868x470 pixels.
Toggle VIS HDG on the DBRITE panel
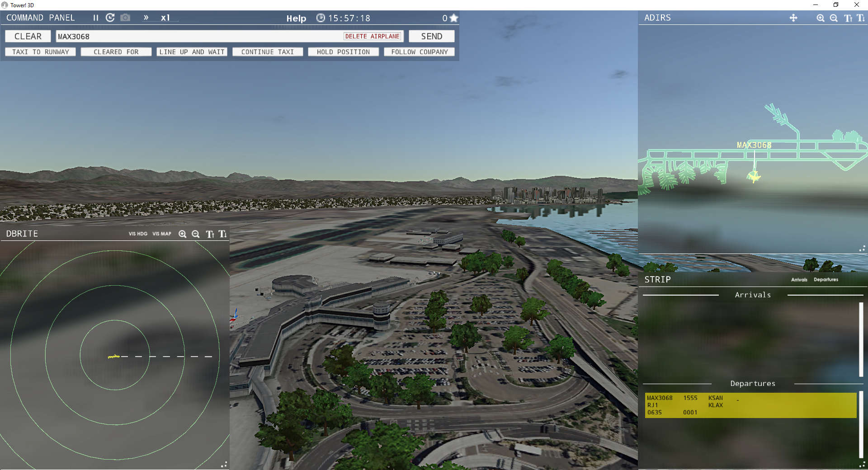click(x=138, y=234)
